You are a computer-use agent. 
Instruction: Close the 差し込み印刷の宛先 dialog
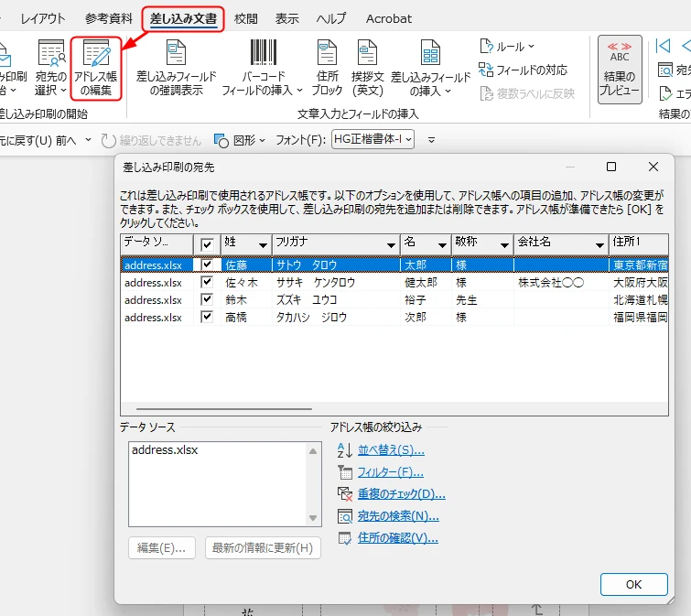click(653, 167)
